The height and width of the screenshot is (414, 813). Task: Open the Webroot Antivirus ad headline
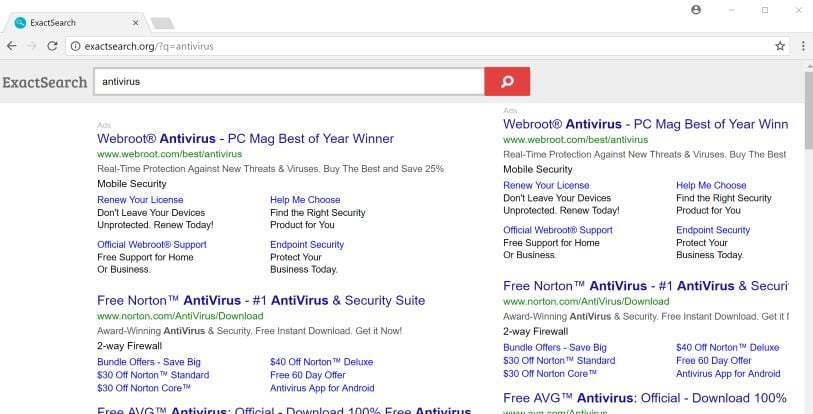click(x=245, y=139)
